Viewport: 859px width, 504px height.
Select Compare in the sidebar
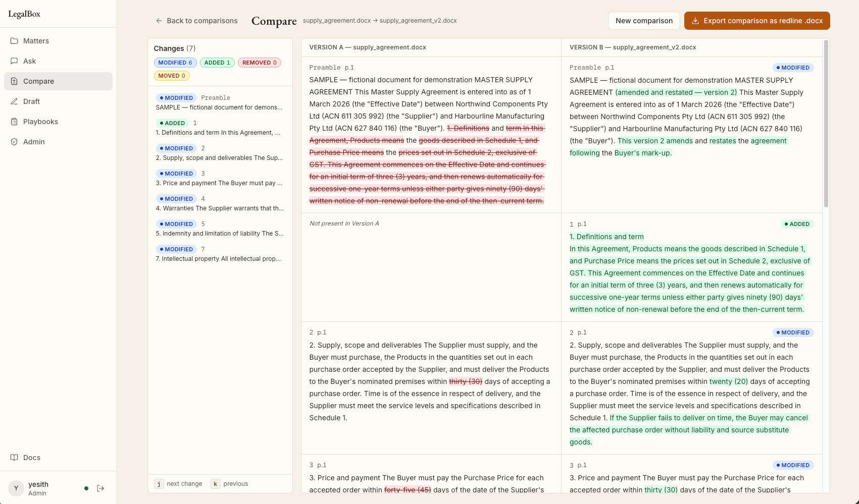(58, 81)
